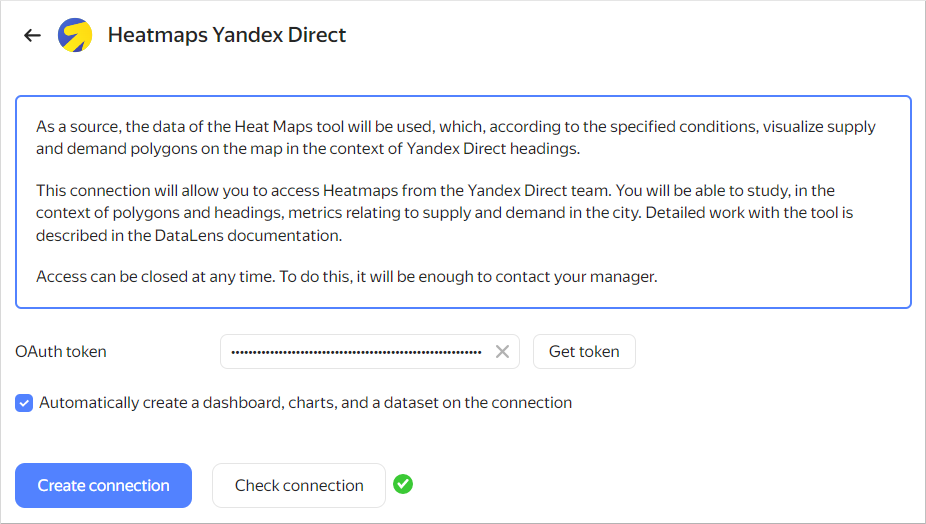The width and height of the screenshot is (926, 524).
Task: Click the 'Automatically create a dashboard' label text
Action: pyautogui.click(x=305, y=403)
